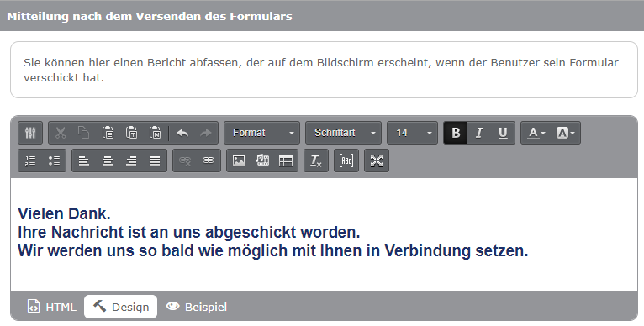The width and height of the screenshot is (644, 326).
Task: Open the editor modules settings icon
Action: [x=30, y=133]
